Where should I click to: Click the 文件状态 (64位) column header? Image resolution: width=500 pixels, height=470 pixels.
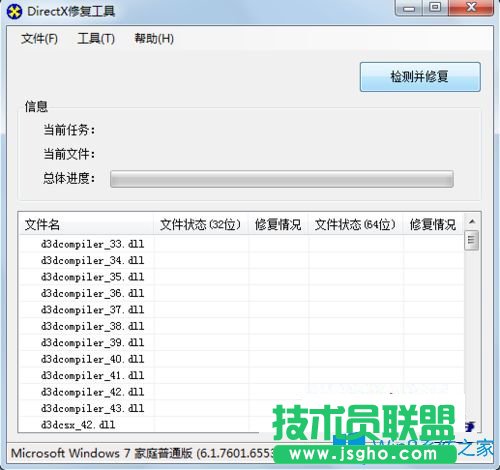[x=356, y=224]
